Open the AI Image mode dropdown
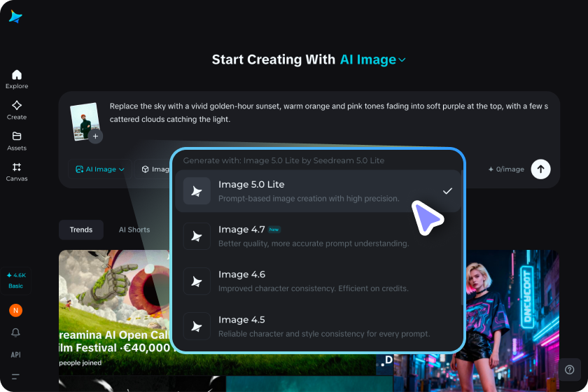The height and width of the screenshot is (392, 588). 99,169
